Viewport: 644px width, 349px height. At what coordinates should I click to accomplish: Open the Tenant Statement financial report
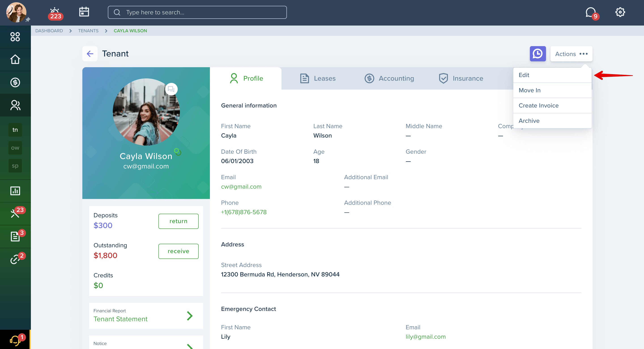146,316
